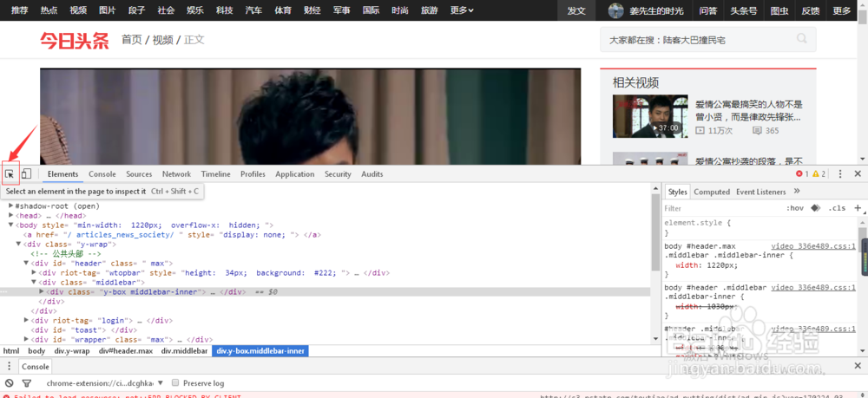The image size is (868, 398).
Task: Activate the inspect element picker icon
Action: tap(10, 174)
